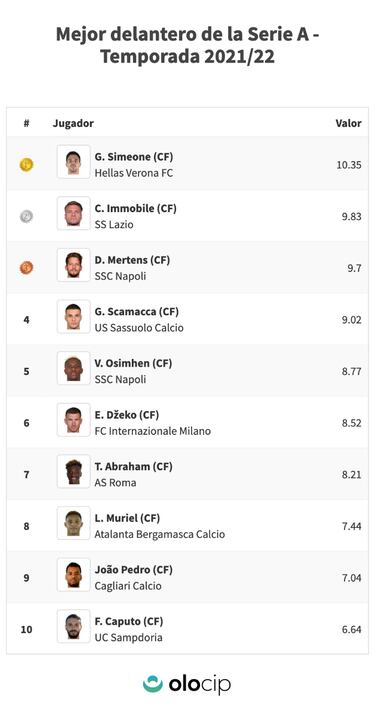Screen dimensions: 375x709
Task: Click the bronze medal third-place icon
Action: 26,268
